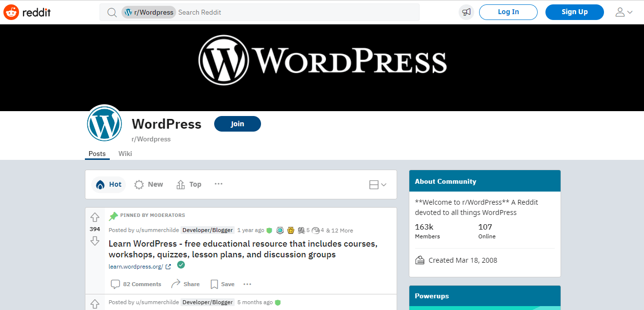Image resolution: width=644 pixels, height=310 pixels.
Task: Select the Posts tab
Action: click(97, 154)
